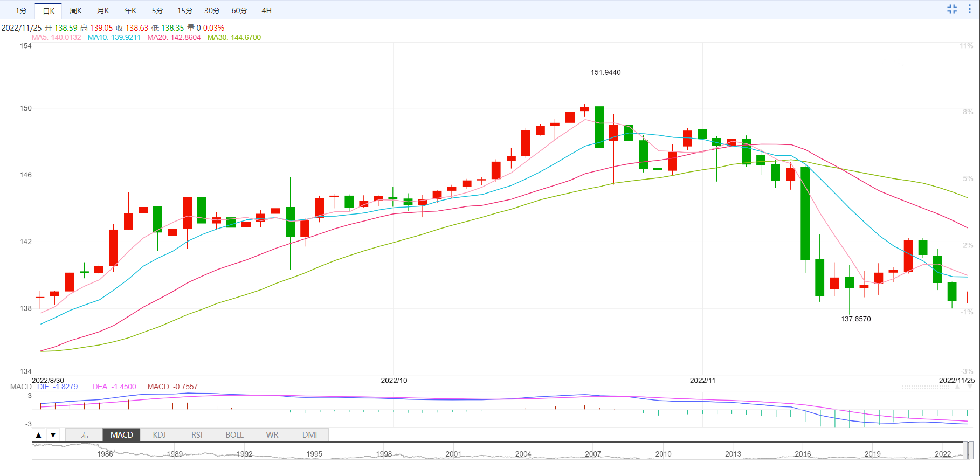Switch indicator to KDJ

click(x=160, y=435)
